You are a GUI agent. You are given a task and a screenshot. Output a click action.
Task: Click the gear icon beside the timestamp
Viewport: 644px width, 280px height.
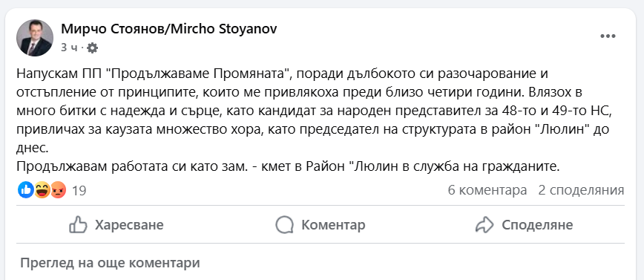(93, 48)
